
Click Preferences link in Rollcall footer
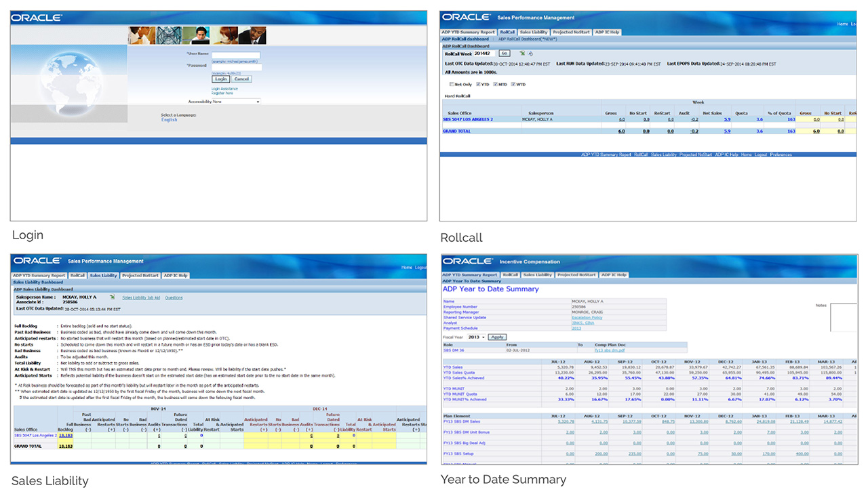(x=781, y=154)
